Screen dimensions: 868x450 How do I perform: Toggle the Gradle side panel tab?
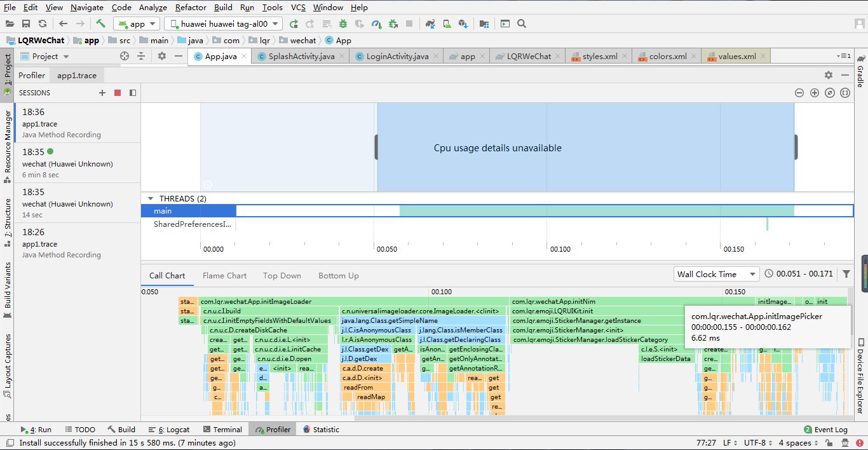click(860, 72)
